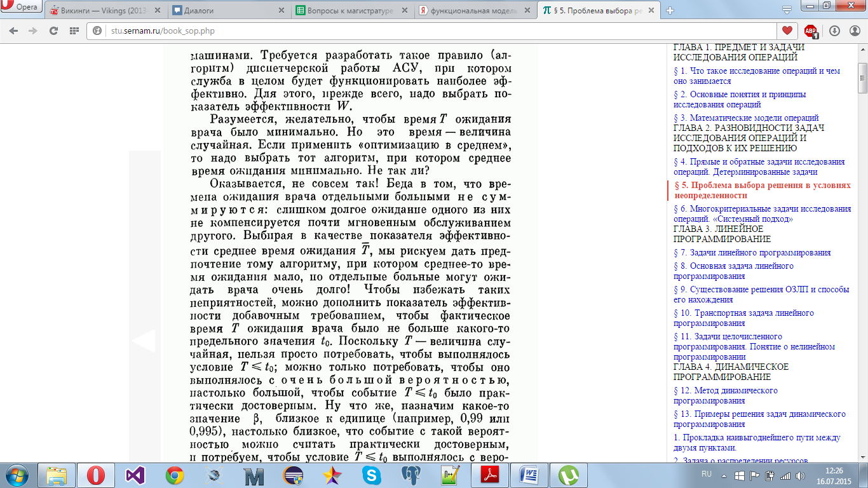Open link § 13. Примеры решения задач

point(759,419)
